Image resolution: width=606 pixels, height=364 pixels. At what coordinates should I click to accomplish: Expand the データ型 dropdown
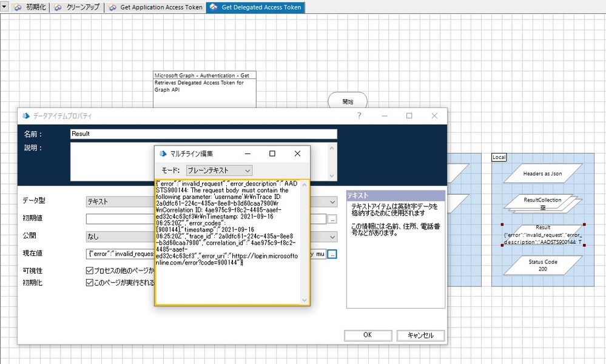(332, 201)
